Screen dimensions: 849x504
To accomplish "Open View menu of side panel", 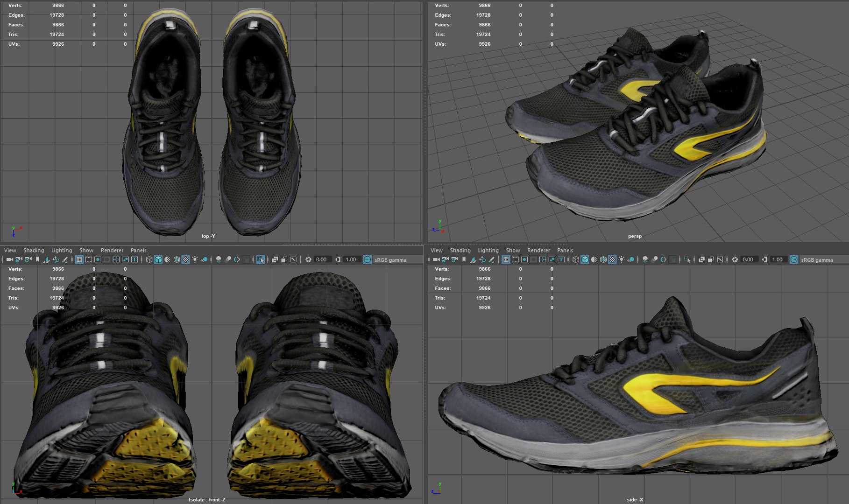I will (437, 250).
